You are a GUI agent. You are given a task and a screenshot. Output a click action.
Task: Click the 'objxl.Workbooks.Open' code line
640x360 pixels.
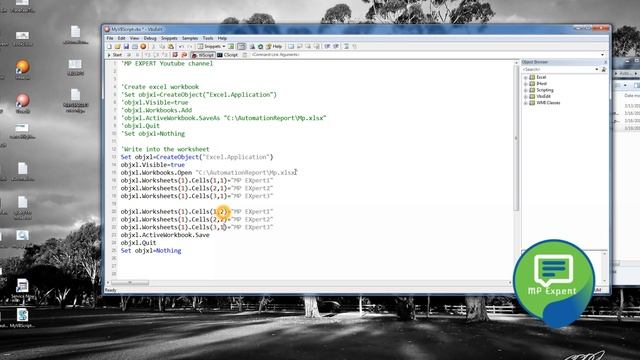coord(209,173)
